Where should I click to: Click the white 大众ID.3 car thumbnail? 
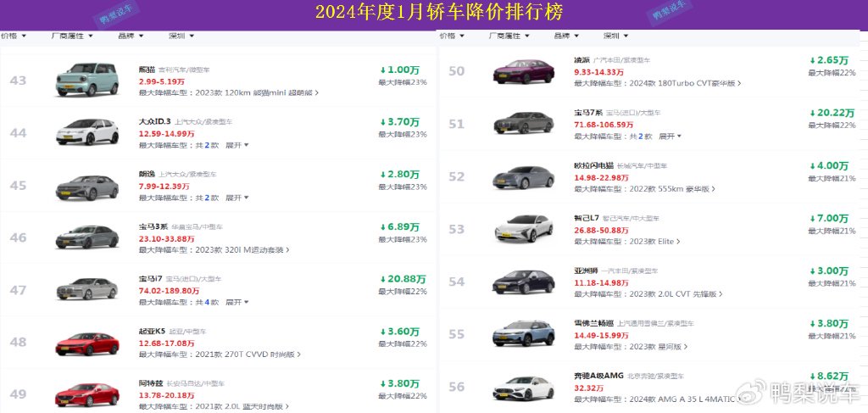(x=87, y=131)
